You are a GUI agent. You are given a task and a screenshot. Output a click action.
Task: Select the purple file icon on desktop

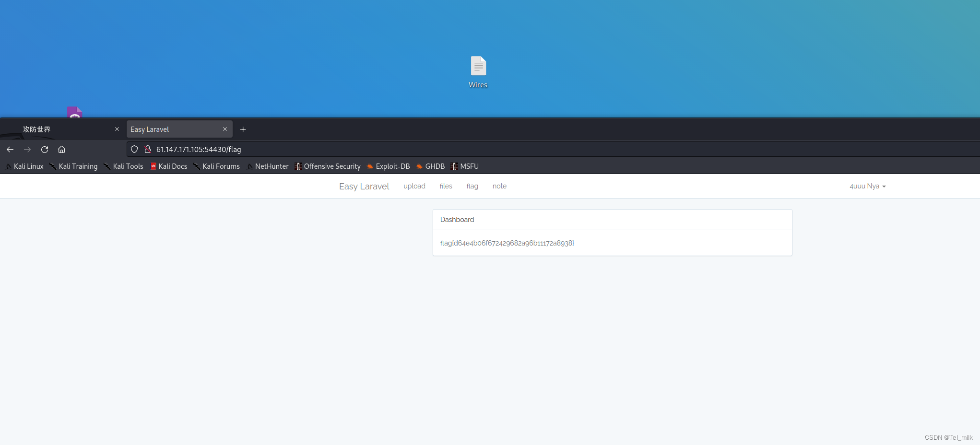click(x=75, y=112)
